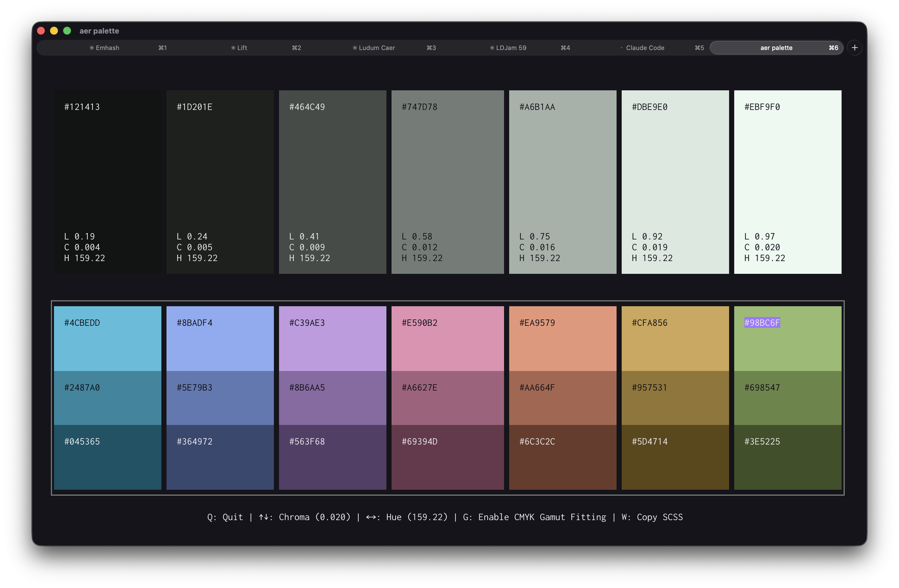Select the #8BADF4 blue swatch
Viewport: 899px width, 588px height.
[x=220, y=338]
